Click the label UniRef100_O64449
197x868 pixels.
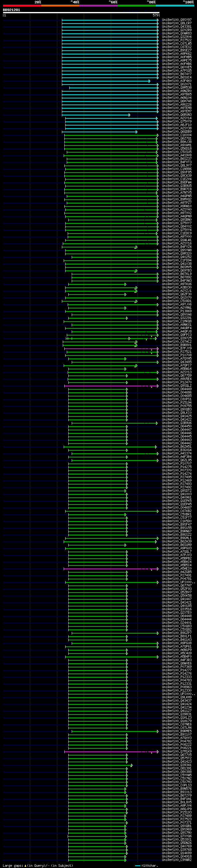(176, 389)
